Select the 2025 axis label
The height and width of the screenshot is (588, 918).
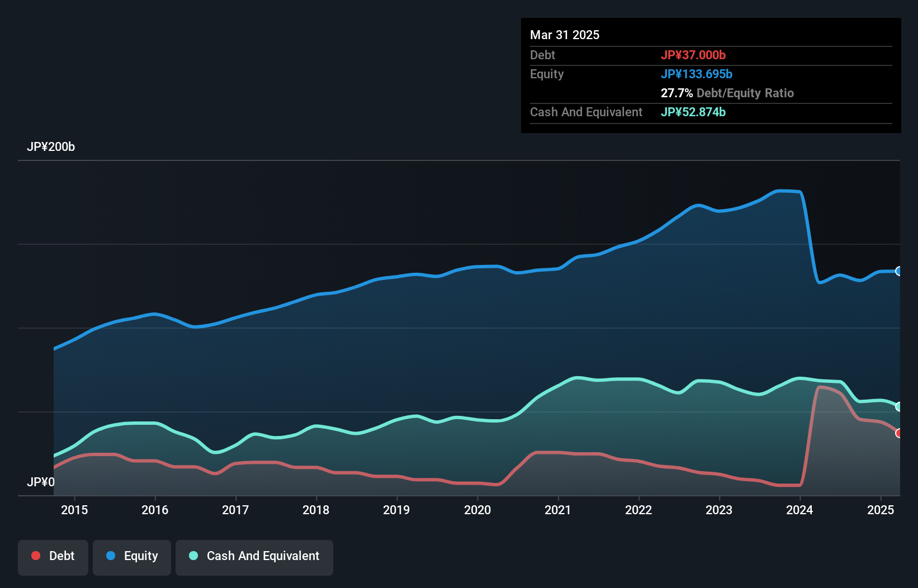pos(881,510)
